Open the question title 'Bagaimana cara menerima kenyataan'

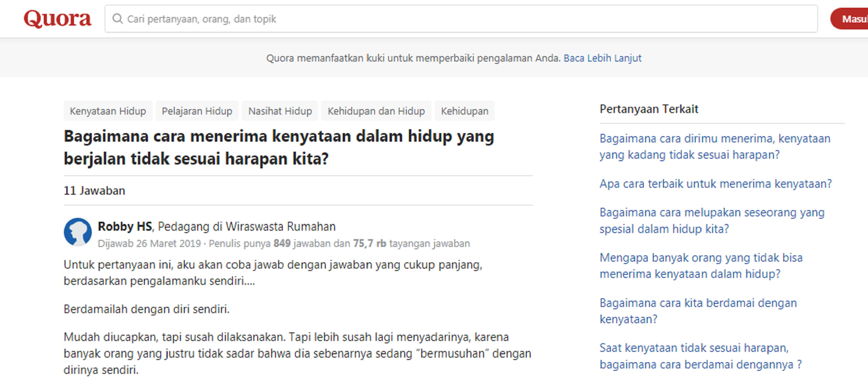tap(279, 147)
